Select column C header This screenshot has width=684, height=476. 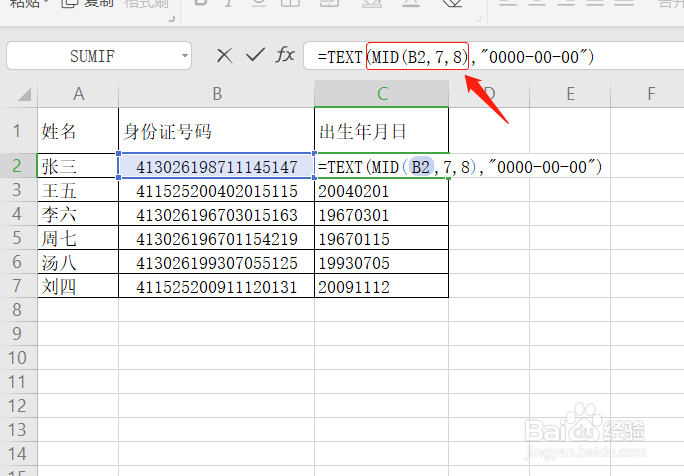[382, 94]
